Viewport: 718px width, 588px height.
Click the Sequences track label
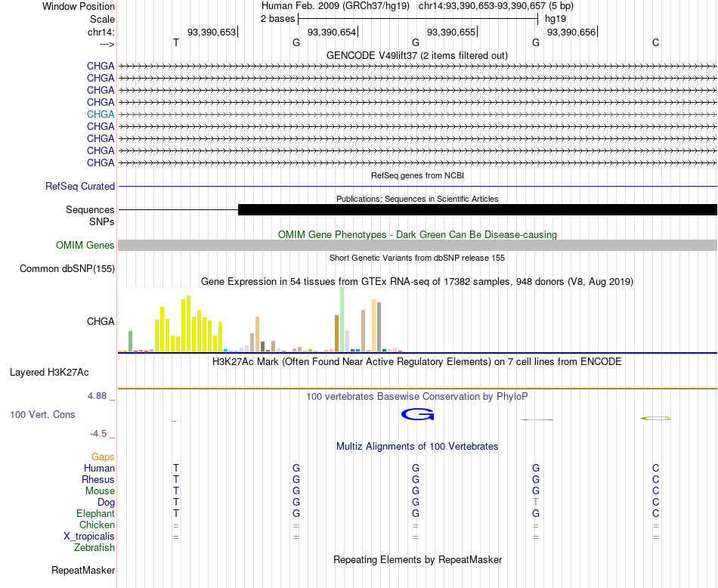pos(90,210)
